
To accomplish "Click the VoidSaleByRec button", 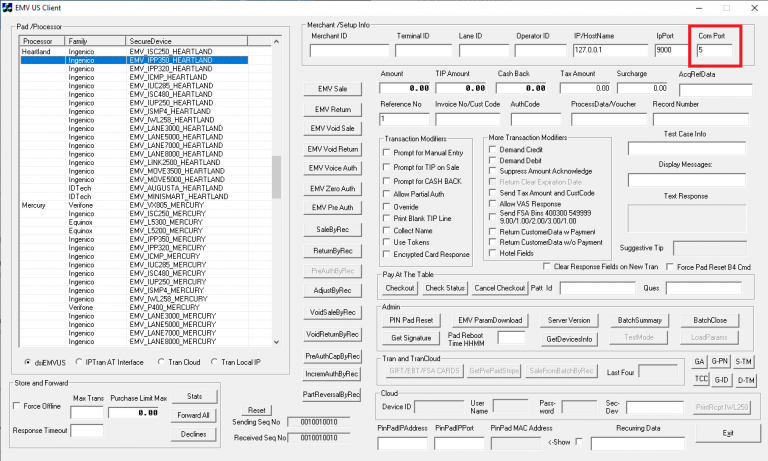I will (x=333, y=312).
